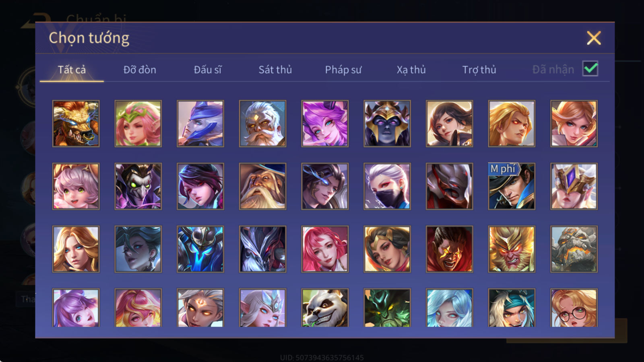Toggle the "Đã nhận" checkbox

click(x=590, y=69)
